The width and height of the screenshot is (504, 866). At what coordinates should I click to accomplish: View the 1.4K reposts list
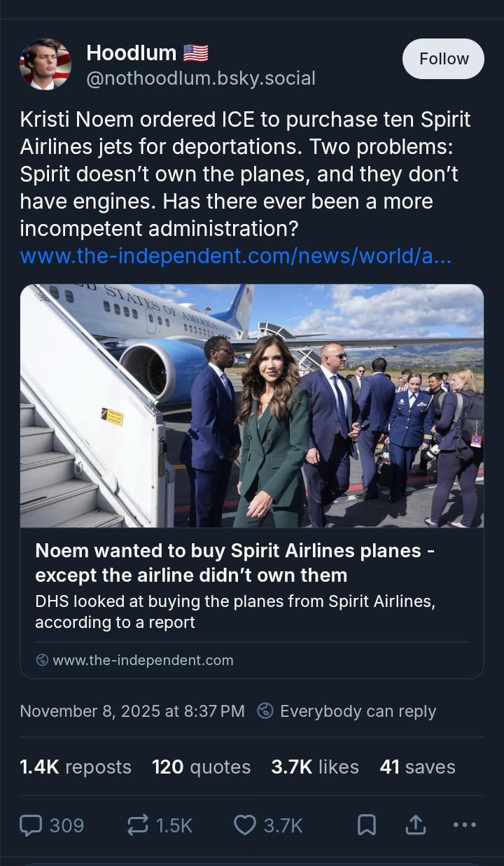click(76, 767)
